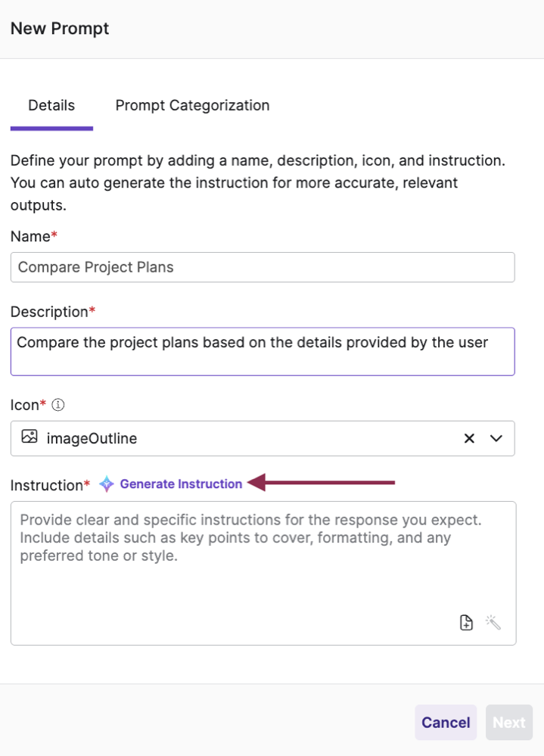This screenshot has width=544, height=756.
Task: Clear the selected icon using the X
Action: tap(469, 438)
